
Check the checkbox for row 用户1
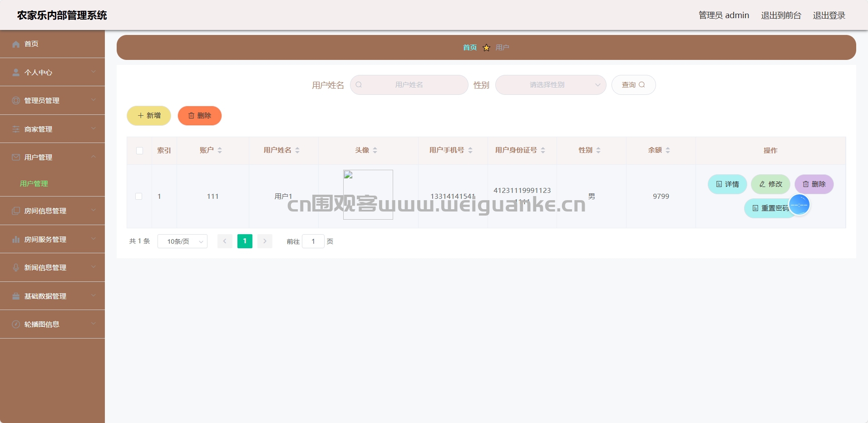point(139,196)
